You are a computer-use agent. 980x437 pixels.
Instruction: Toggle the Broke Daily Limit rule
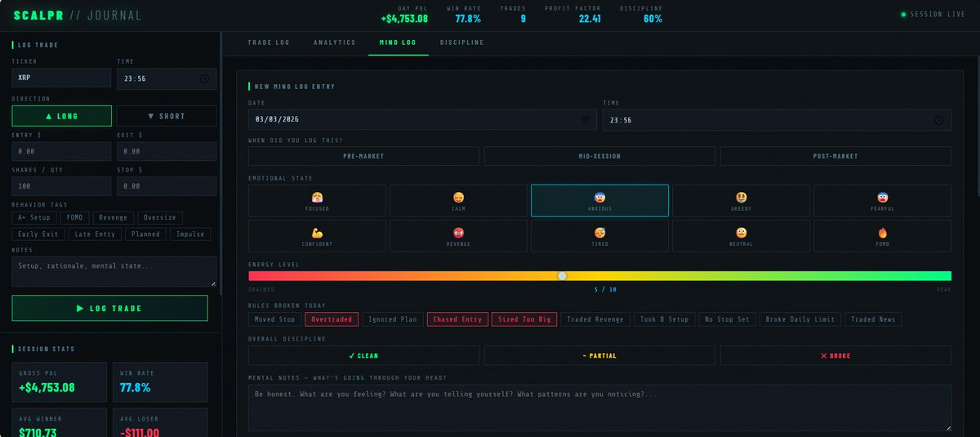pyautogui.click(x=800, y=319)
